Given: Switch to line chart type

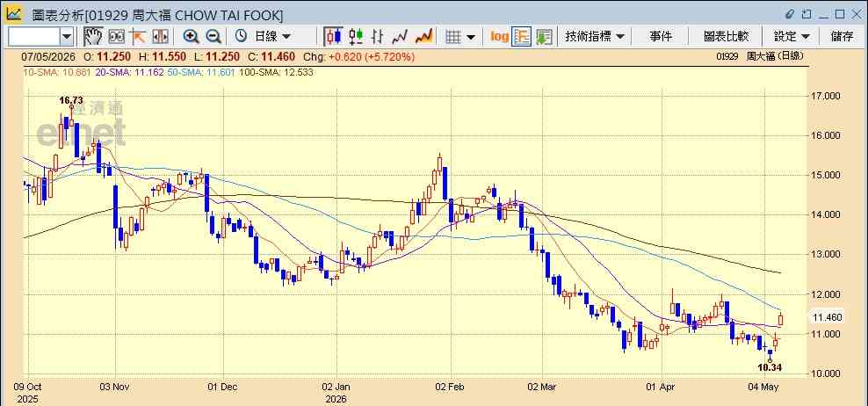Looking at the screenshot, I should [x=400, y=37].
